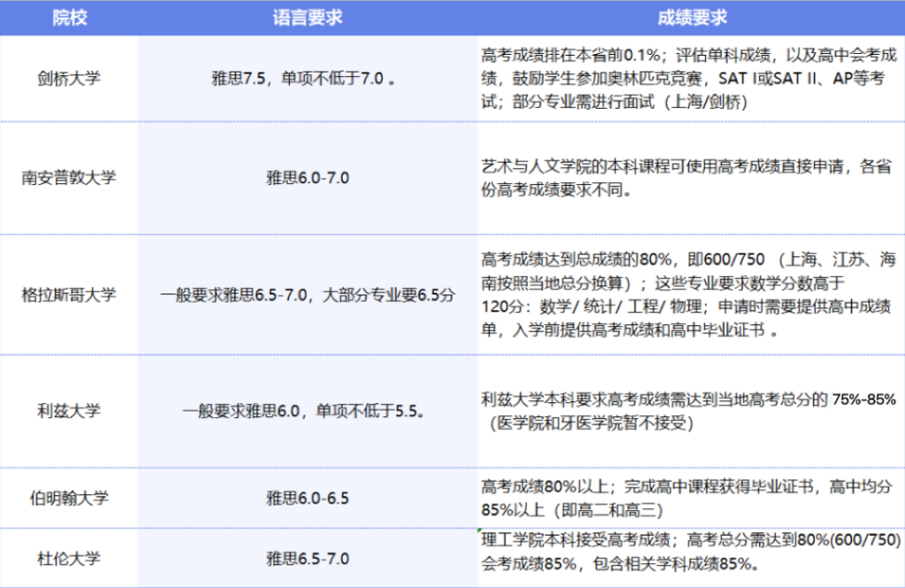Select cell 一般要求雅思6.5-7.0，大部分专业要6.5分

(308, 294)
